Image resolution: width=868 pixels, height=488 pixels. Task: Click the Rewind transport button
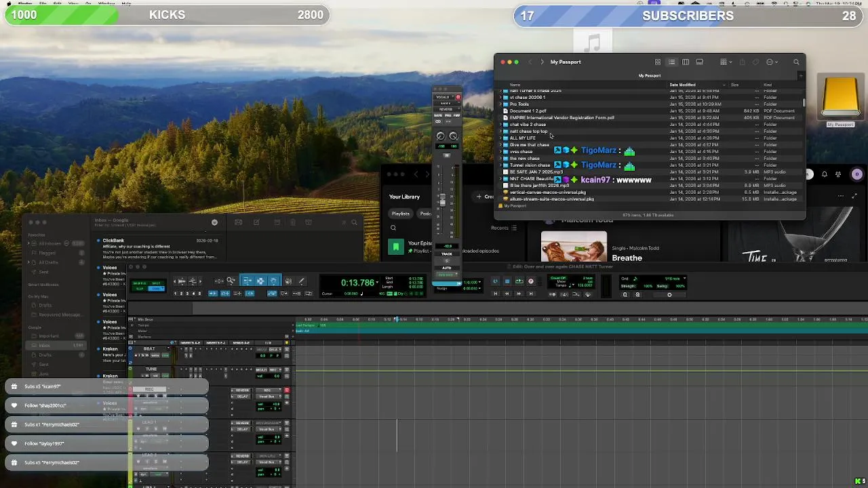[x=507, y=293]
